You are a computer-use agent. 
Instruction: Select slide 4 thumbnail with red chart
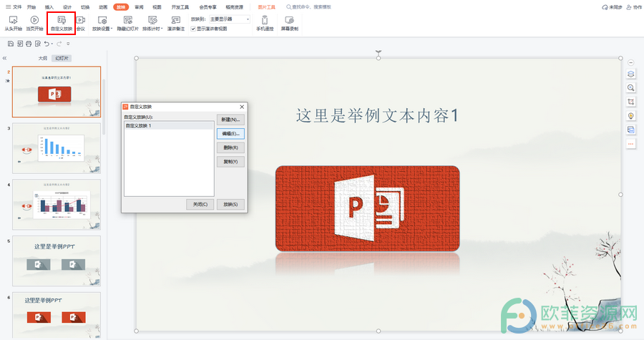[57, 205]
